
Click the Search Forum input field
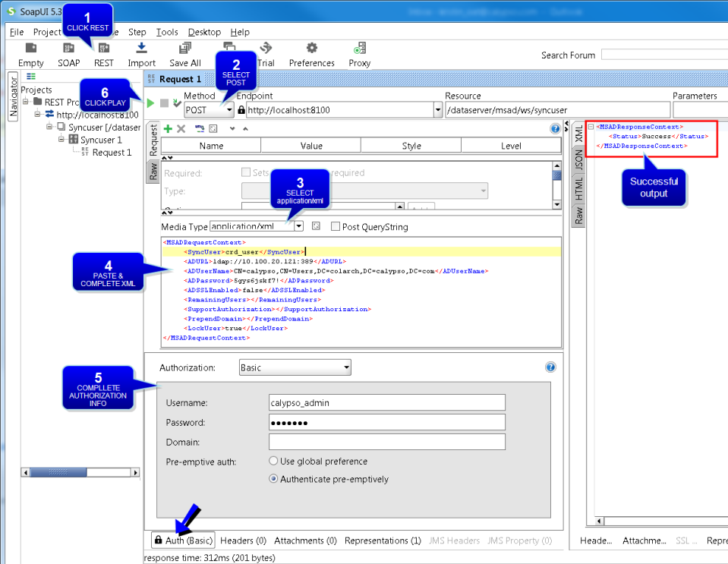click(664, 55)
